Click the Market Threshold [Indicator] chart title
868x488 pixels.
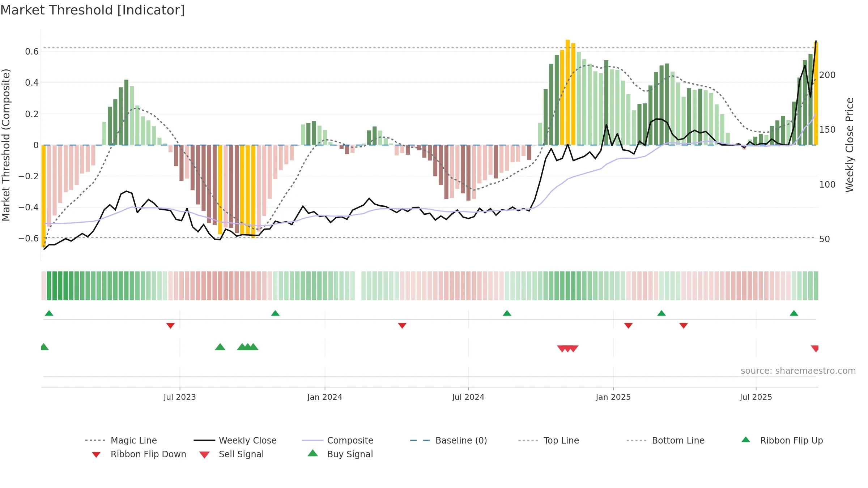pyautogui.click(x=93, y=10)
